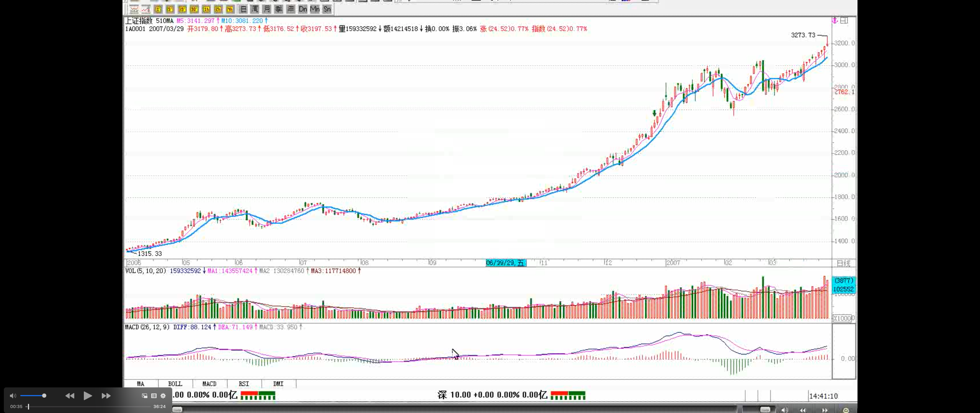The width and height of the screenshot is (980, 413).
Task: Click the Dn period toolbar icon
Action: (x=303, y=9)
